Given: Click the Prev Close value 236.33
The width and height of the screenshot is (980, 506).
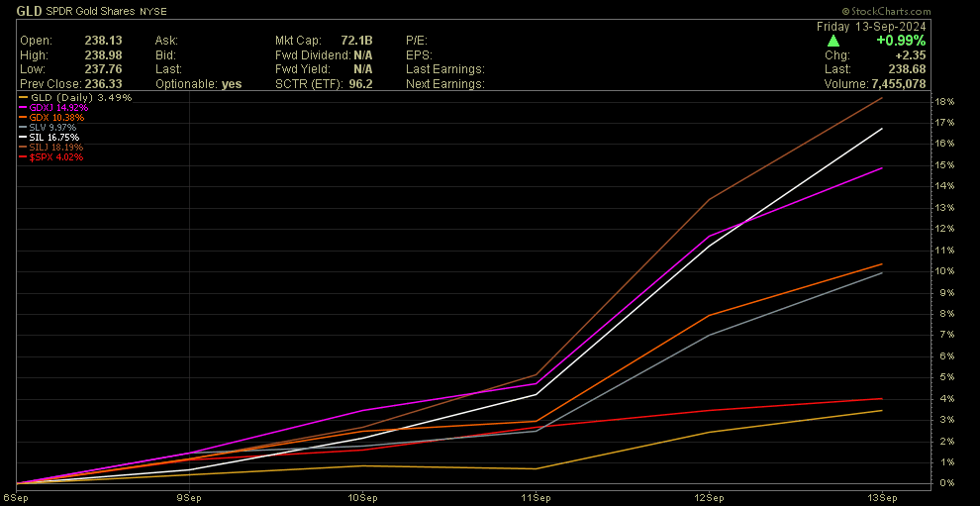Looking at the screenshot, I should pos(102,84).
